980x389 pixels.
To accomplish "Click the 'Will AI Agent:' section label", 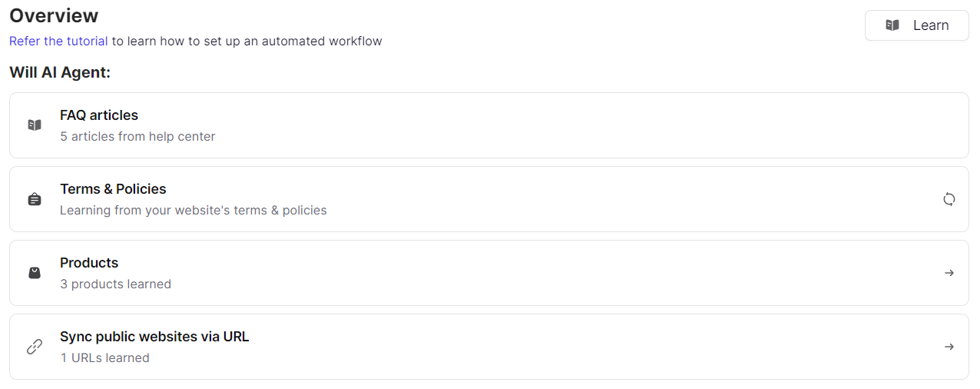I will pos(60,73).
